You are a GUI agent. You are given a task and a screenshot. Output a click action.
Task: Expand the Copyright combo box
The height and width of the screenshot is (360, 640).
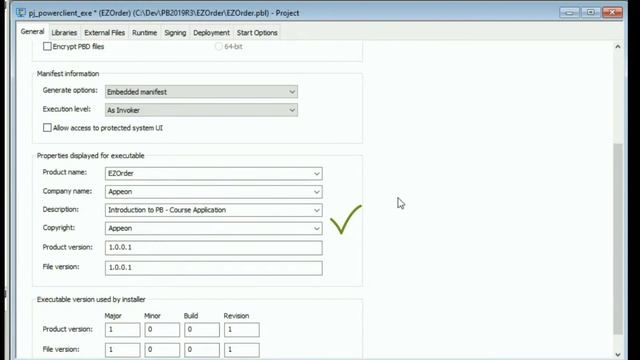pos(316,229)
